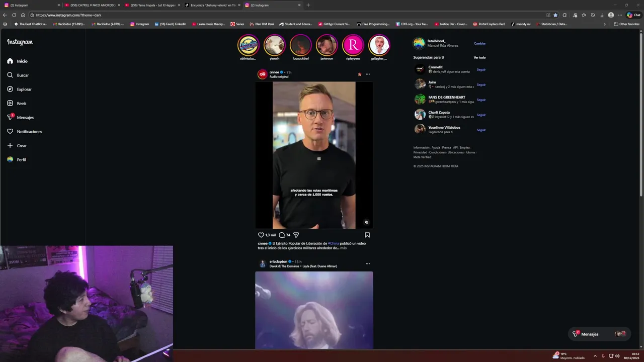Reload the page
The image size is (644, 362).
(x=14, y=15)
